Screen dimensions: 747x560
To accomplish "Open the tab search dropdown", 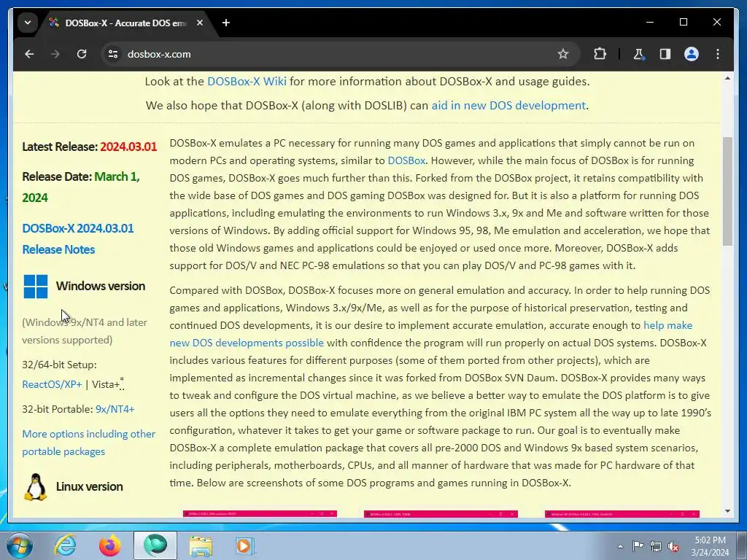I will (x=28, y=23).
